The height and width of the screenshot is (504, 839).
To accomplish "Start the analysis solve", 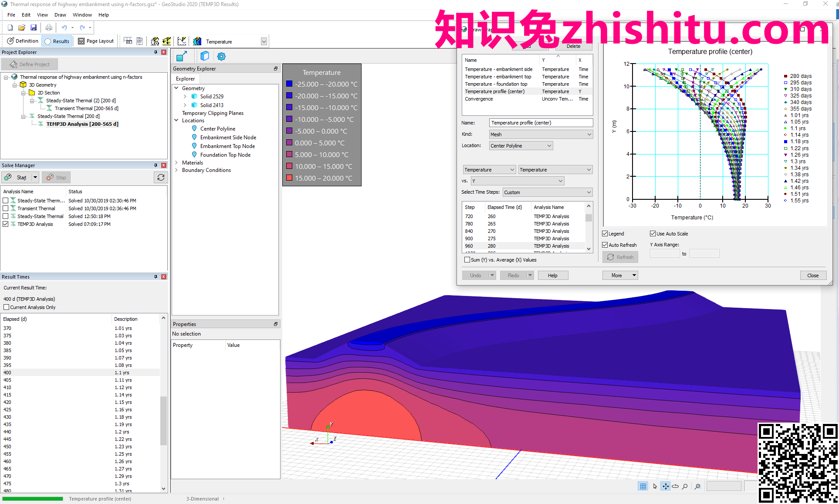I will [x=17, y=177].
